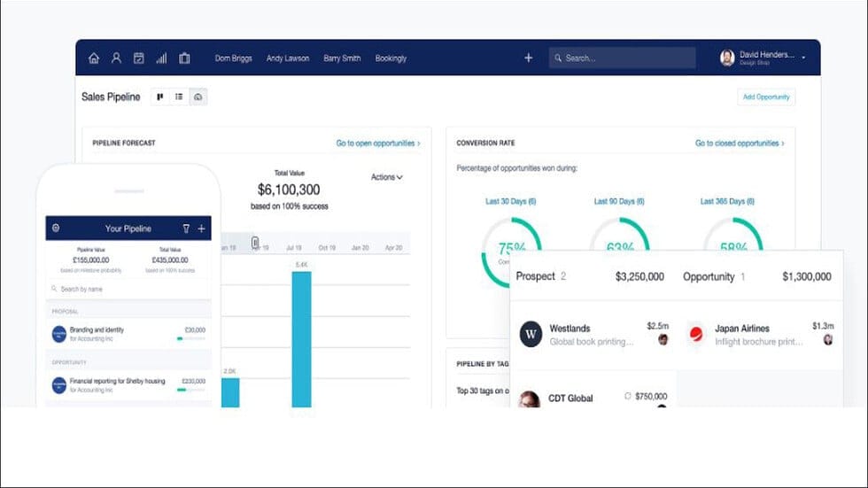Click the $6,100,300 total value

(289, 190)
